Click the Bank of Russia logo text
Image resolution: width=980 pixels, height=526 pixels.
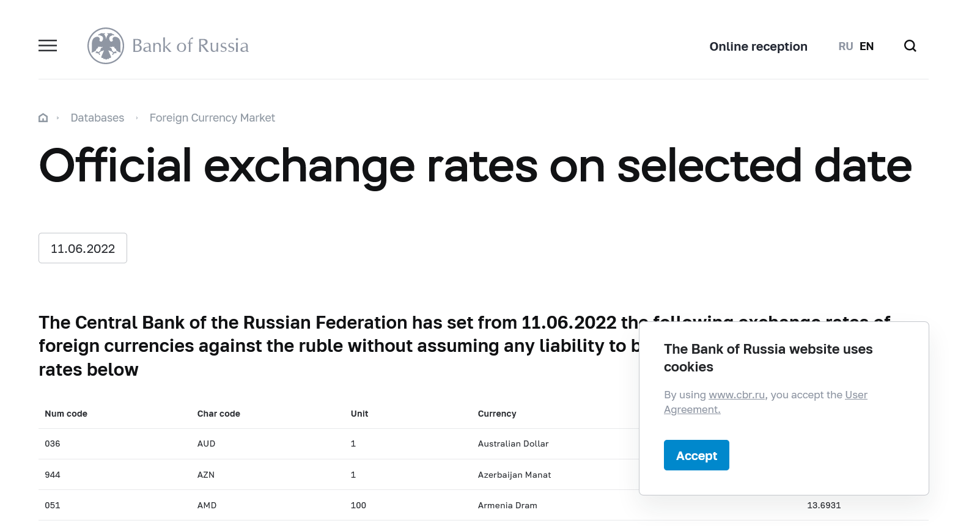pos(190,46)
